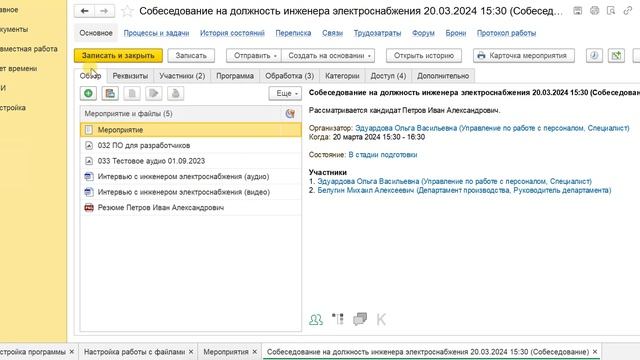Viewport: 640px width, 360px height.
Task: Click the 'Открыть историю' button
Action: (x=424, y=56)
